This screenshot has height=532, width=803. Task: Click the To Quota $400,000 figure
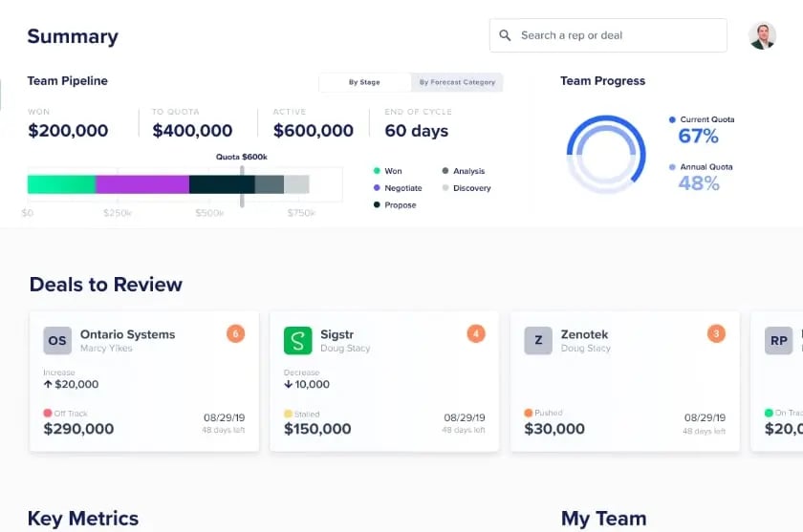192,131
